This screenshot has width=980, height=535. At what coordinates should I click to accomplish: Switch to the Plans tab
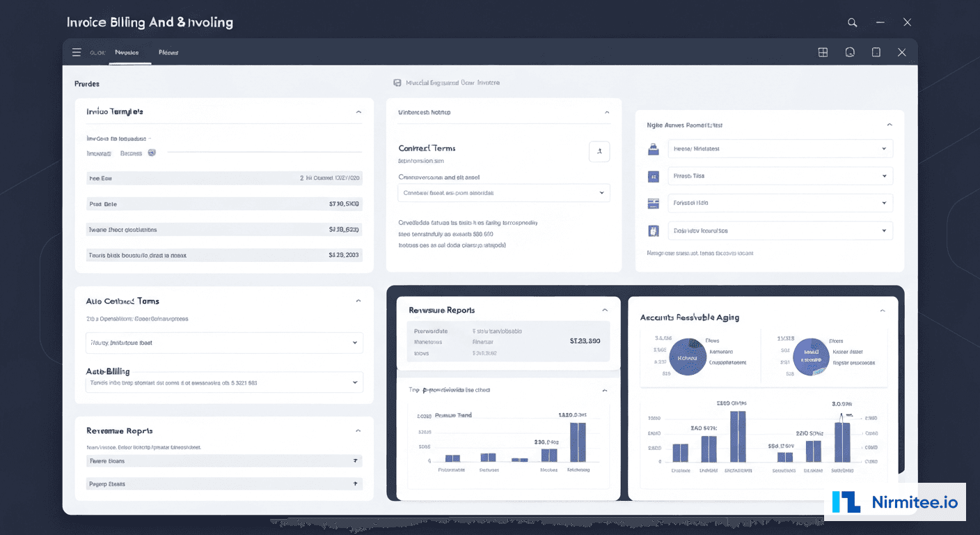click(168, 52)
